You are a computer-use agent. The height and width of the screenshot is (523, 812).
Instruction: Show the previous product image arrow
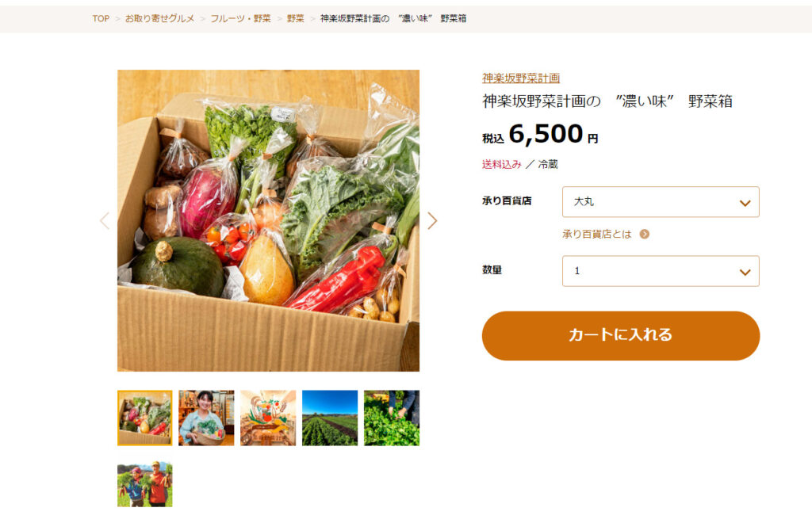click(105, 221)
